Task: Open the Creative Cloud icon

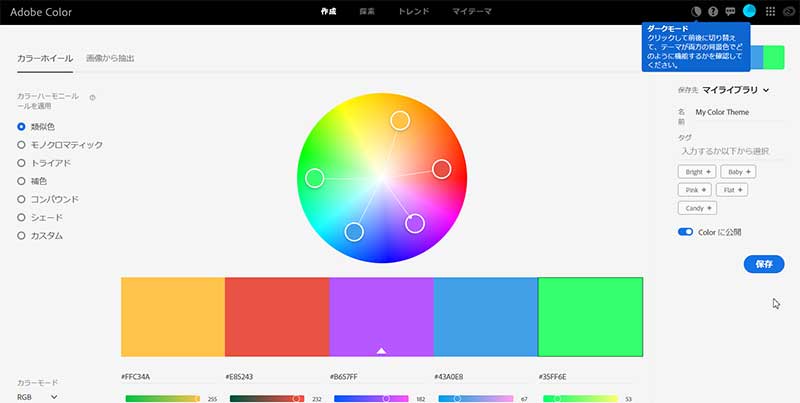Action: (x=788, y=11)
